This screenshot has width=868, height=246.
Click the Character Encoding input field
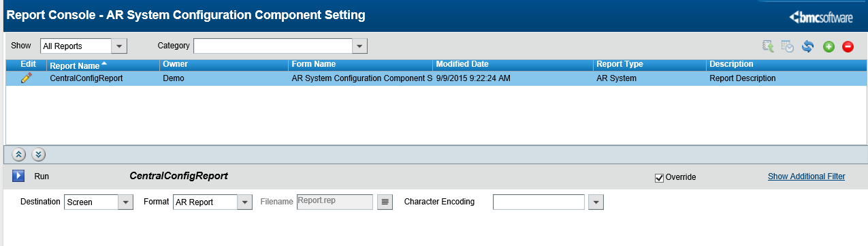tap(539, 202)
